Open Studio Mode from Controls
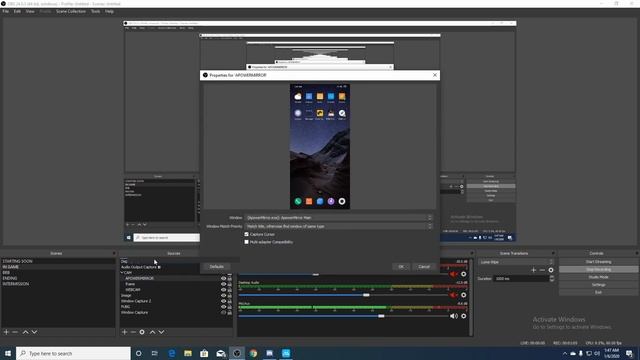The width and height of the screenshot is (640, 360). point(598,277)
